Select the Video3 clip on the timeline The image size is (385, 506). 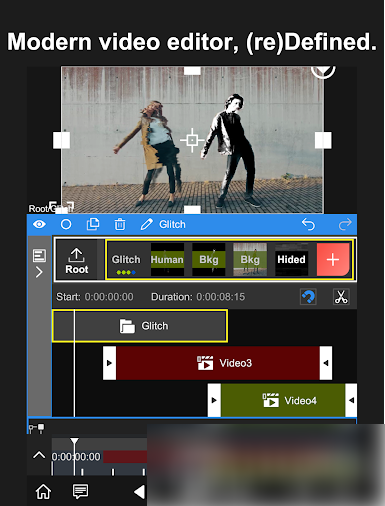pos(218,363)
